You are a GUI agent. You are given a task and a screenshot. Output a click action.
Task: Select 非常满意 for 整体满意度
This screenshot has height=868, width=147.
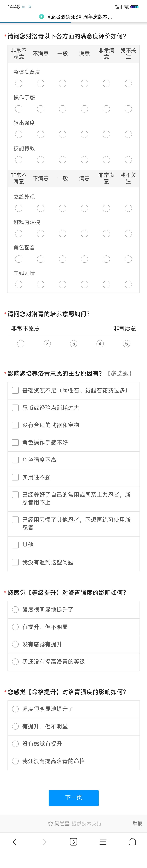[x=106, y=84]
